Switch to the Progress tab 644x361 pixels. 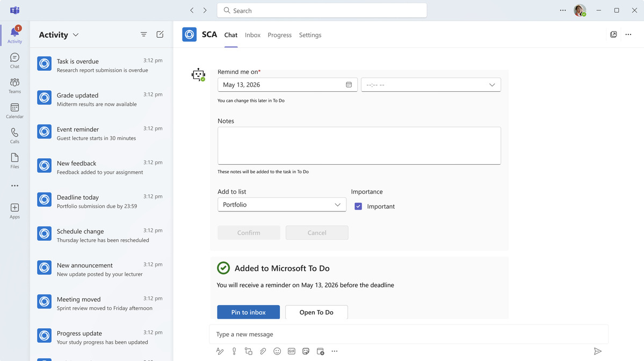pyautogui.click(x=280, y=35)
